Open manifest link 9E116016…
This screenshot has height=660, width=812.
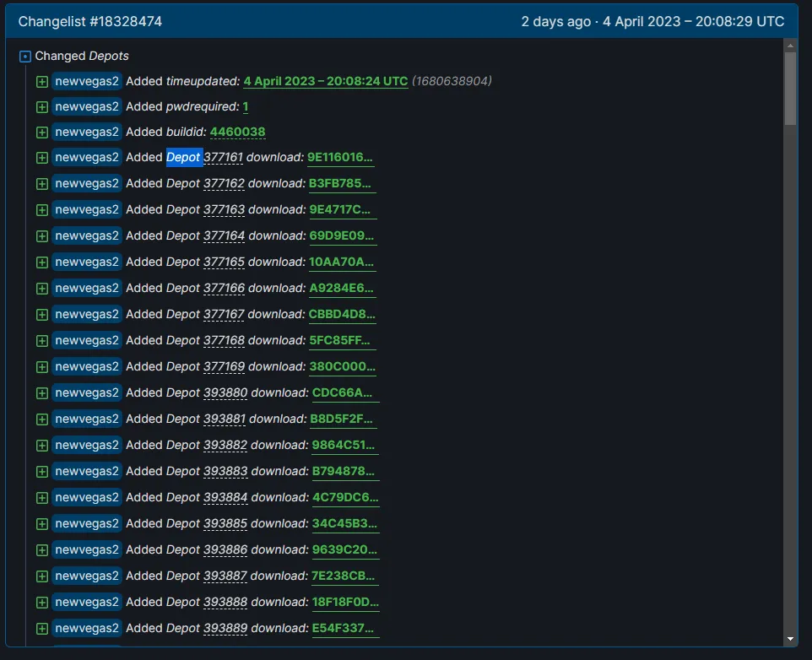tap(340, 157)
